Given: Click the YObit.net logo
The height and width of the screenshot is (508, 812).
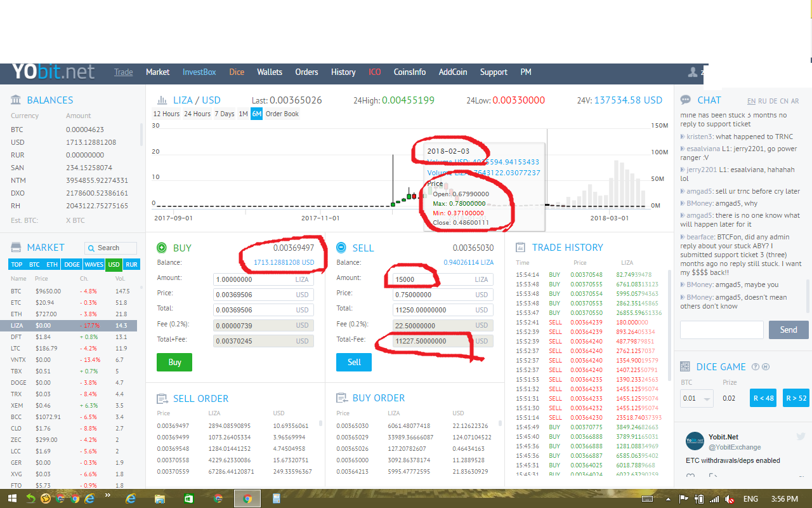Looking at the screenshot, I should 53,71.
